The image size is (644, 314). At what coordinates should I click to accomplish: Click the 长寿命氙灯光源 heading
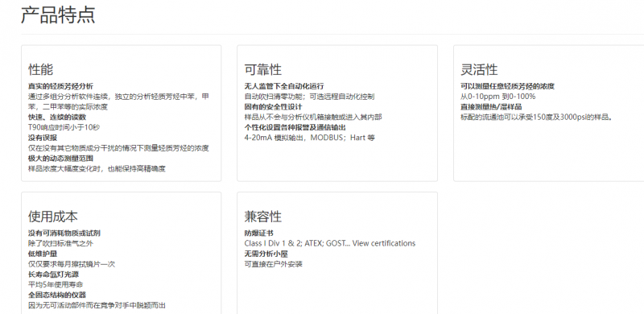[53, 274]
